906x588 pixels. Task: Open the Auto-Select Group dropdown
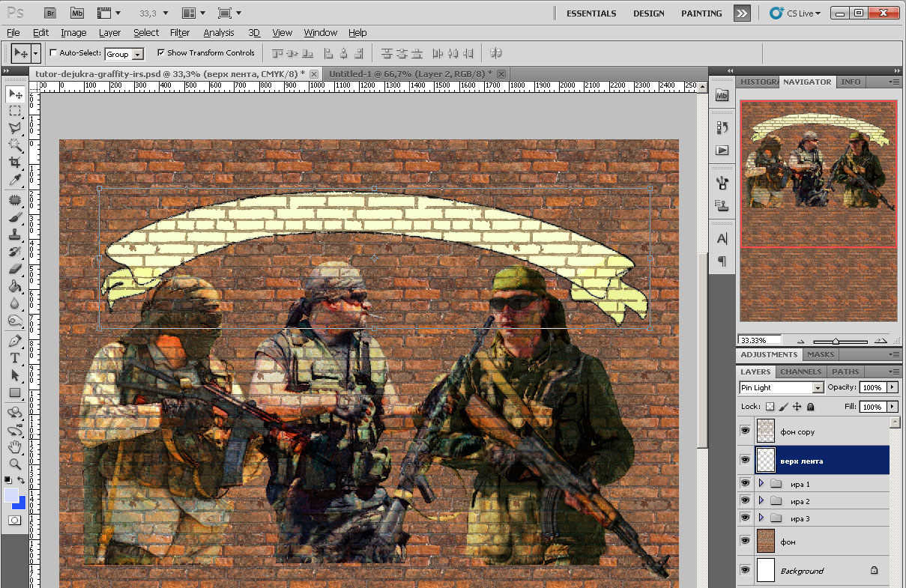pyautogui.click(x=137, y=54)
